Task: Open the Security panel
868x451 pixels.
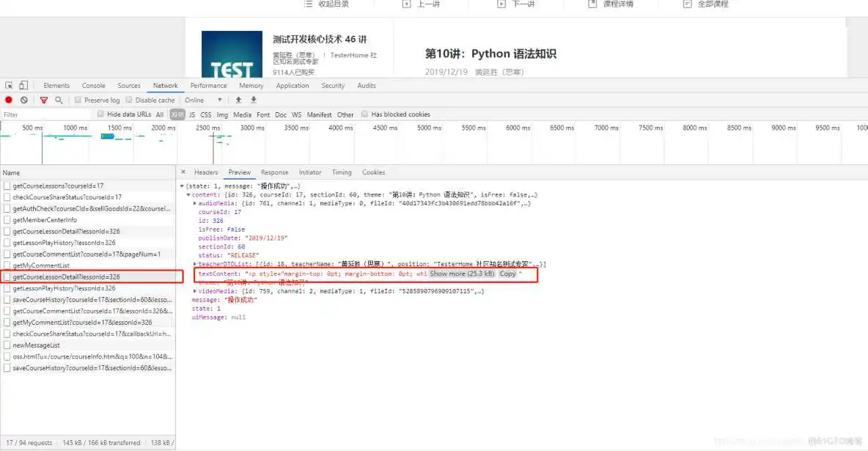Action: click(x=333, y=85)
